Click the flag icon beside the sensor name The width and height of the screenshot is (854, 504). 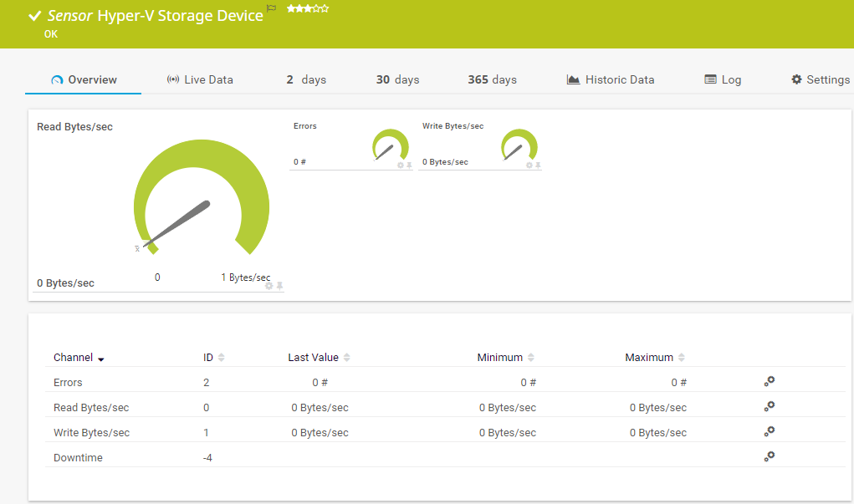click(x=271, y=9)
